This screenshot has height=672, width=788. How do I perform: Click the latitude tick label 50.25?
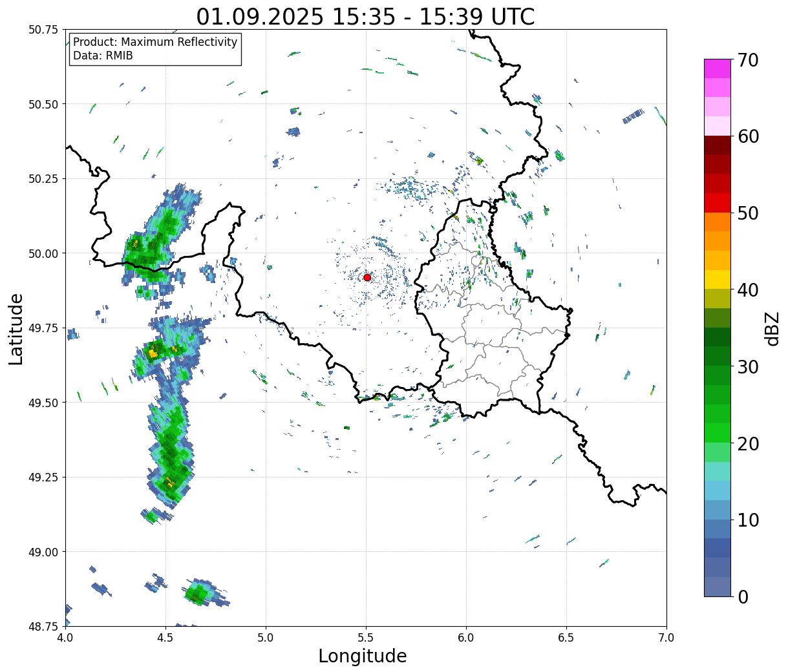tap(43, 179)
